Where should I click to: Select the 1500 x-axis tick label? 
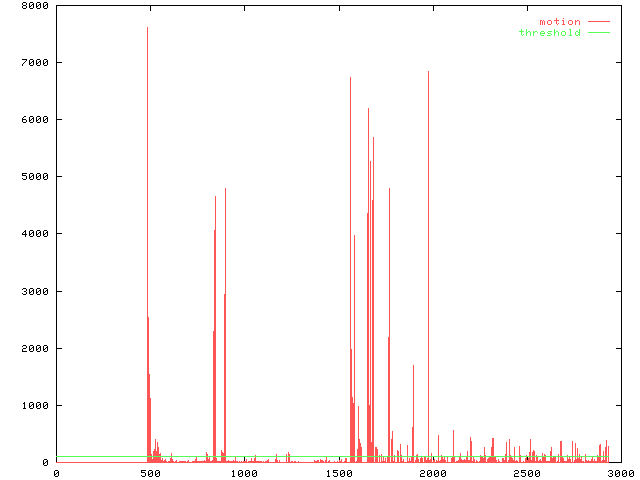tap(338, 473)
